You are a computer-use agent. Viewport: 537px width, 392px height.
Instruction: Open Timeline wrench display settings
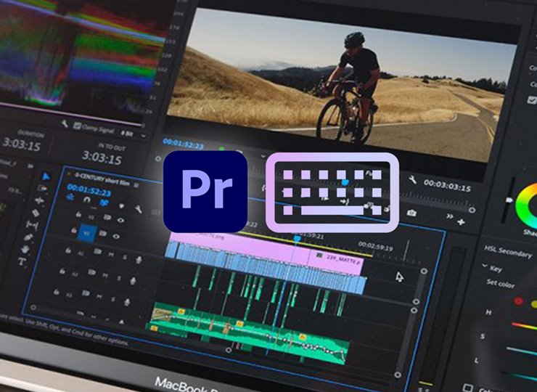point(138,208)
